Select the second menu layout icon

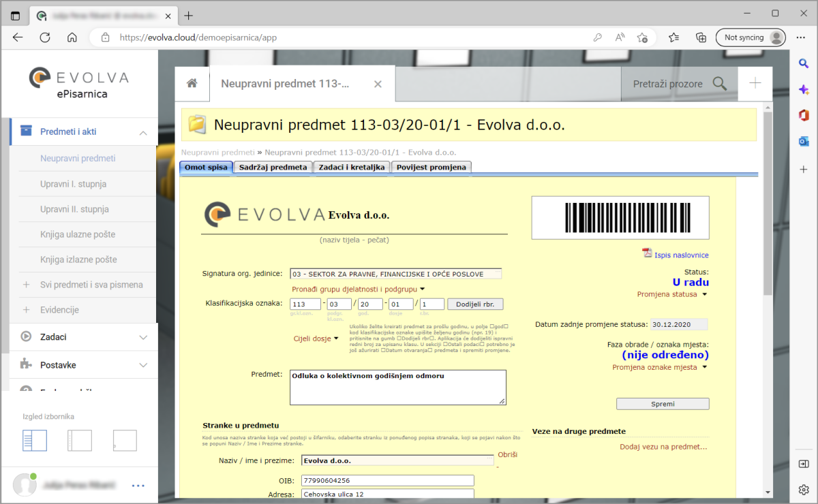tap(80, 441)
